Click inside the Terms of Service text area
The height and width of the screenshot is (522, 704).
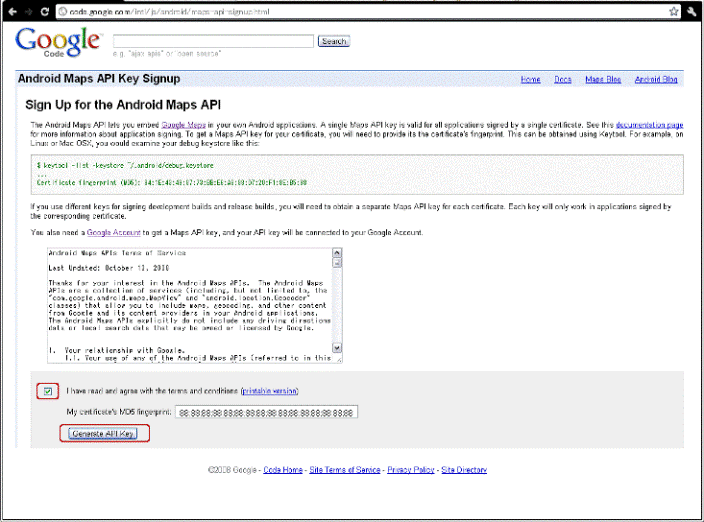[x=189, y=305]
